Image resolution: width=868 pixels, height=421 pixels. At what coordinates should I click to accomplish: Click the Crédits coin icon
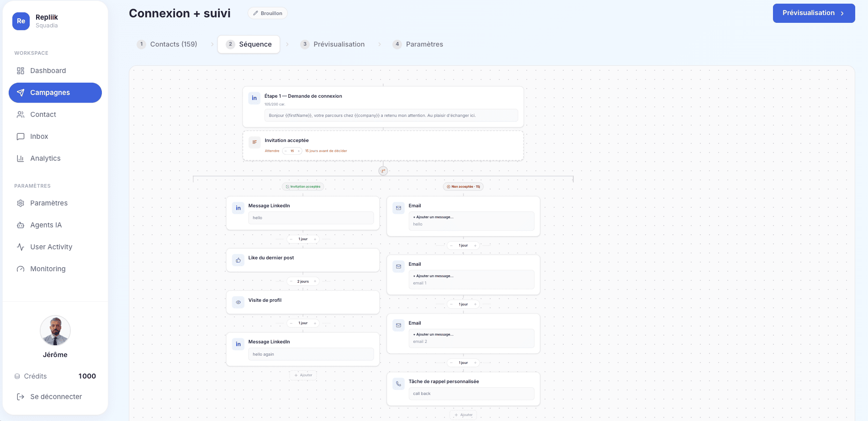17,376
